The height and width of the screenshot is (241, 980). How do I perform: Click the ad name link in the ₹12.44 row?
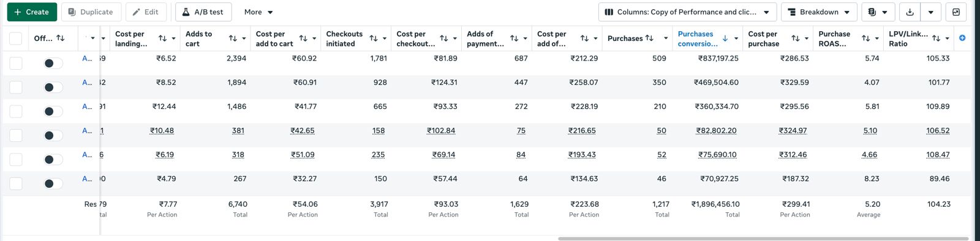pyautogui.click(x=87, y=106)
